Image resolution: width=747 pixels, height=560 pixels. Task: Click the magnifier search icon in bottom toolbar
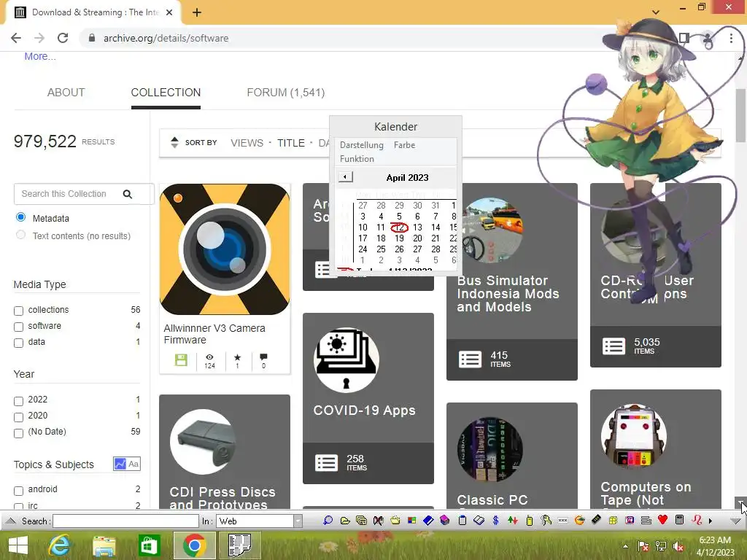coord(328,521)
